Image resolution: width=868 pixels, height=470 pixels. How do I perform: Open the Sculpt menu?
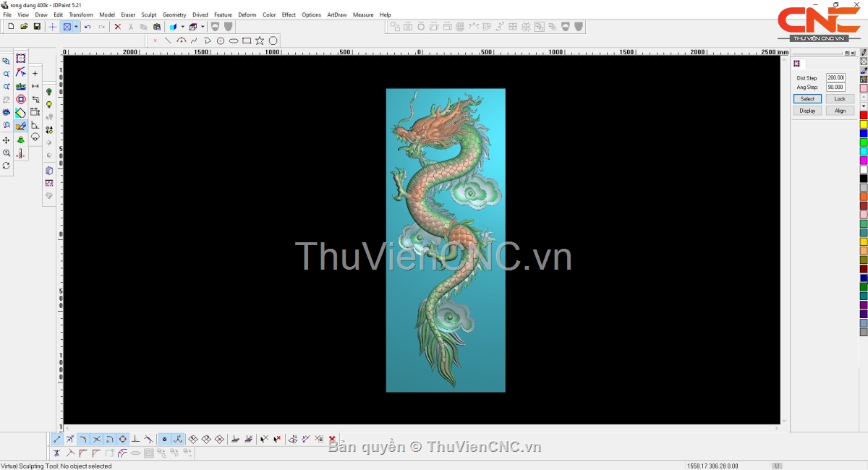(148, 14)
